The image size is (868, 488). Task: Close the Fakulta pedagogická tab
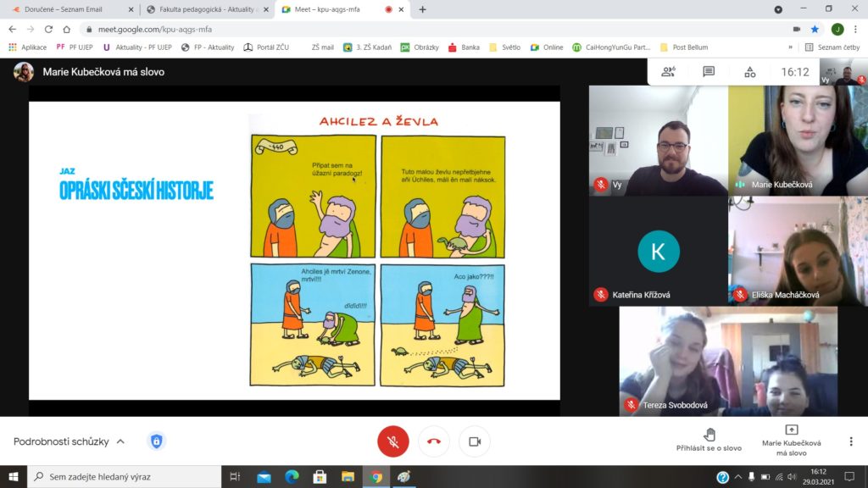[x=265, y=9]
